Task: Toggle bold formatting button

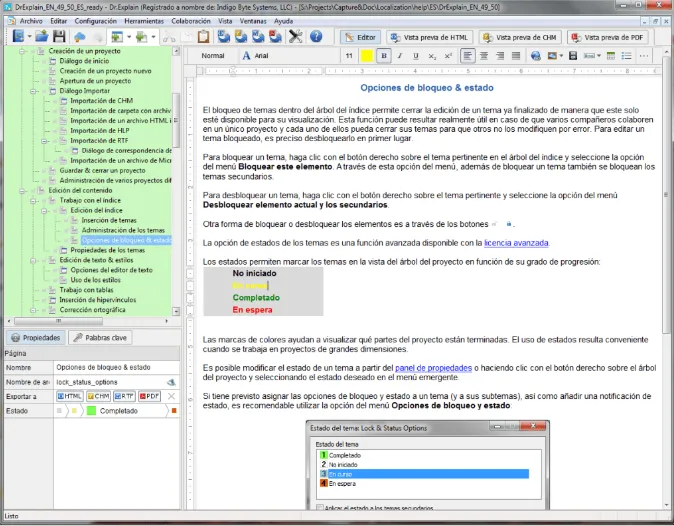Action: click(384, 56)
